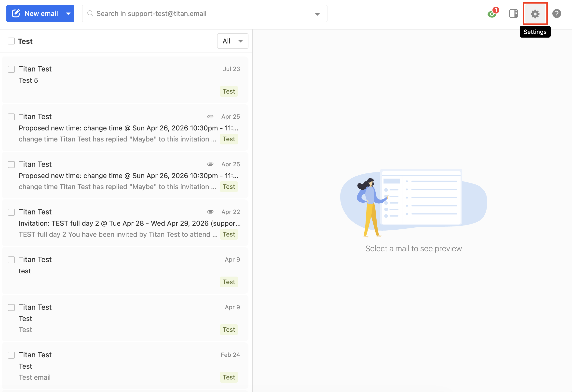Toggle the reading pane layout icon
Viewport: 572px width, 392px height.
(x=513, y=14)
